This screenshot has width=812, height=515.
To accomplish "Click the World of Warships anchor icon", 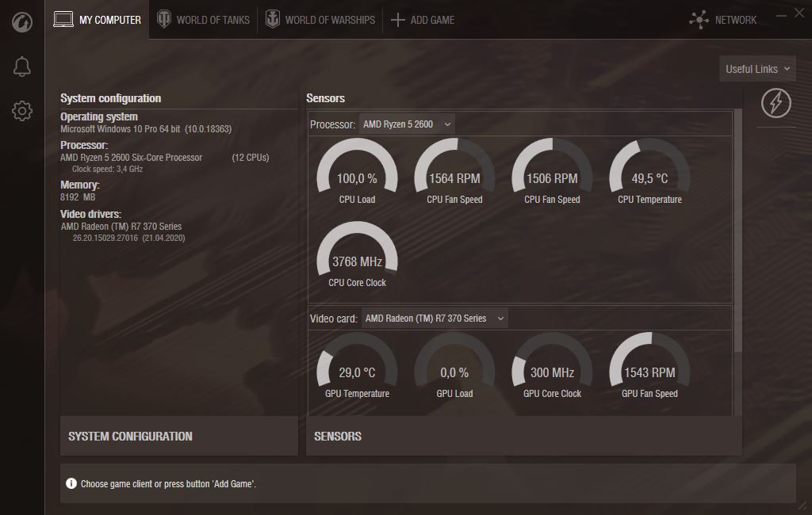I will pos(273,20).
